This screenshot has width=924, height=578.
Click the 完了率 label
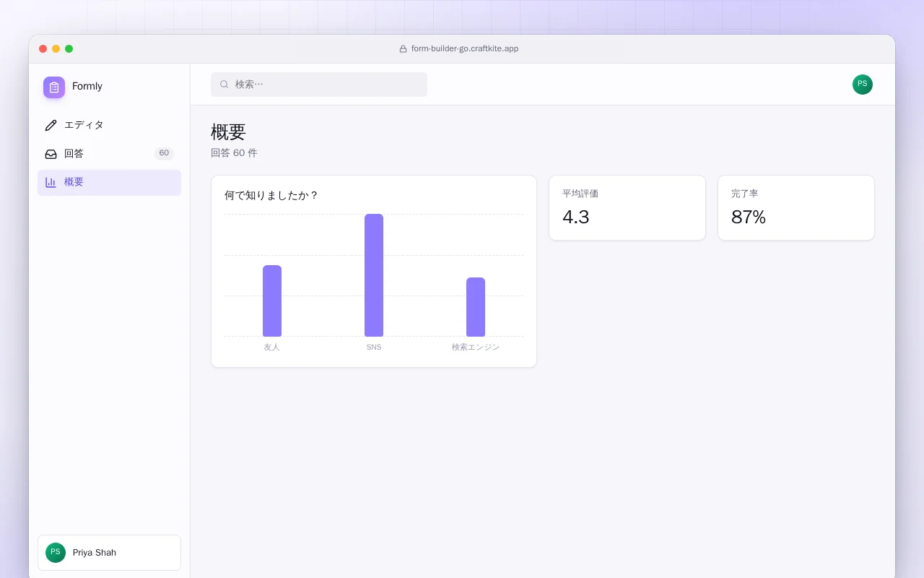pyautogui.click(x=745, y=194)
